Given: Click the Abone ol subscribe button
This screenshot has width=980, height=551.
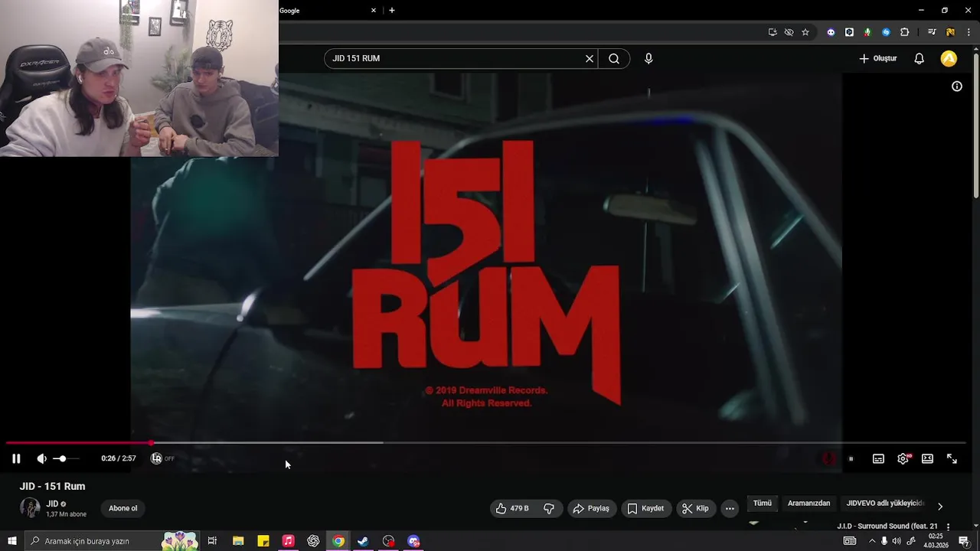Looking at the screenshot, I should (x=123, y=508).
